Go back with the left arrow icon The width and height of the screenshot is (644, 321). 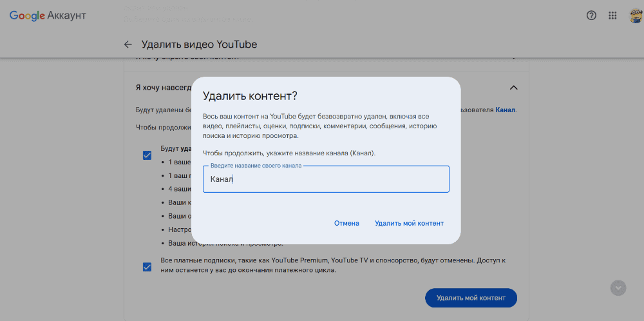[x=128, y=44]
